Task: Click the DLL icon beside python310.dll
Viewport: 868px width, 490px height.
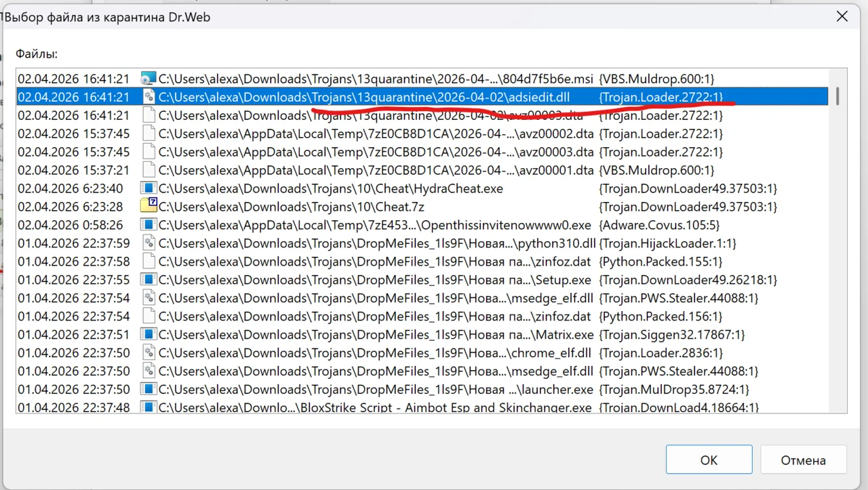Action: click(148, 243)
